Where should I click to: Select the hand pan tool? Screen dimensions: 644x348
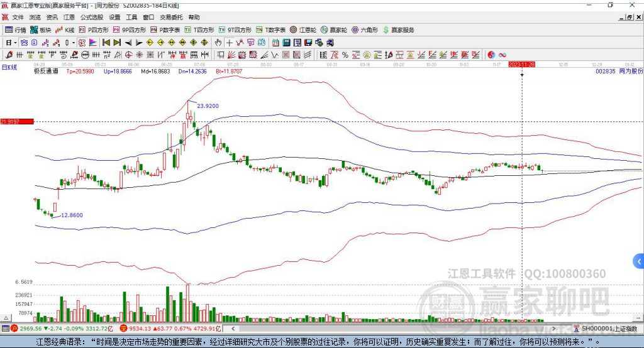(x=218, y=42)
